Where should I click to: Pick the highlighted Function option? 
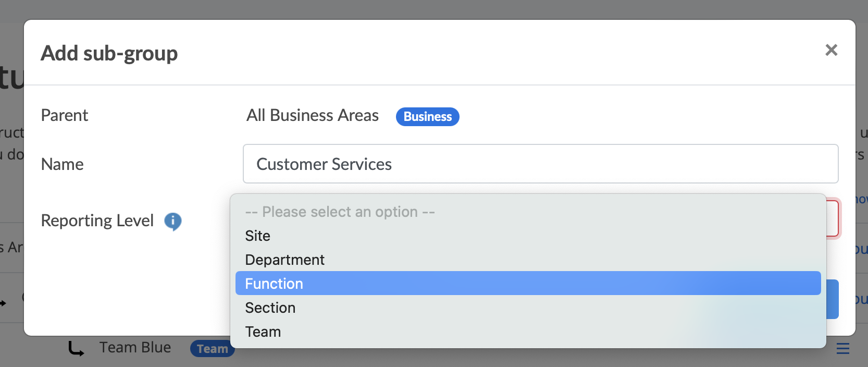click(x=274, y=284)
